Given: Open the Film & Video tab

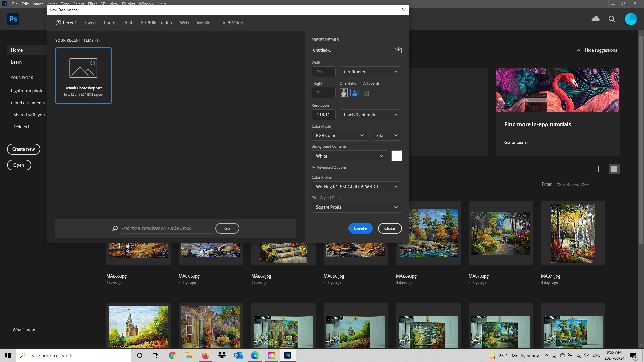Looking at the screenshot, I should tap(230, 23).
